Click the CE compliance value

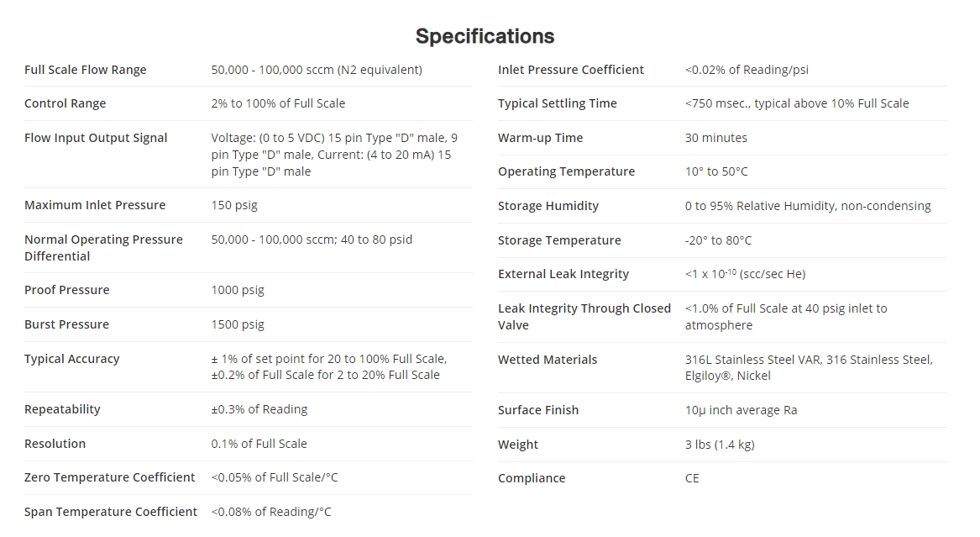[x=692, y=478]
